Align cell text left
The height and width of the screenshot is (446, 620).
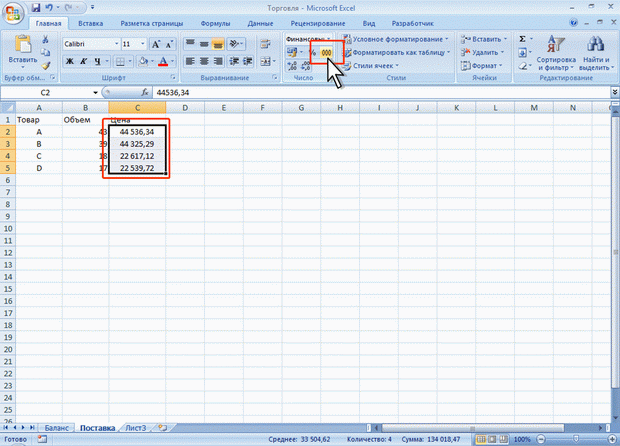(190, 61)
